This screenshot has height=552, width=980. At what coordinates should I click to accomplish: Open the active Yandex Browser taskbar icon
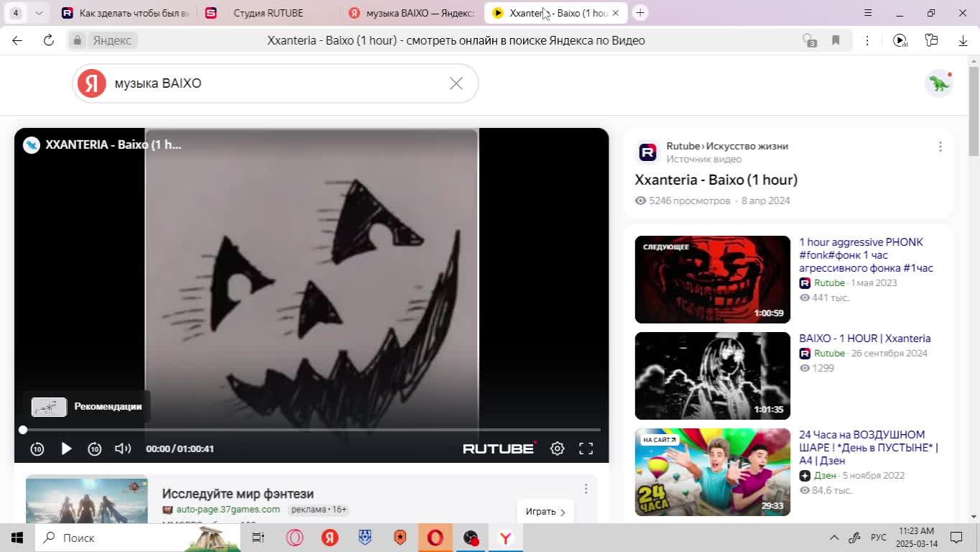506,538
